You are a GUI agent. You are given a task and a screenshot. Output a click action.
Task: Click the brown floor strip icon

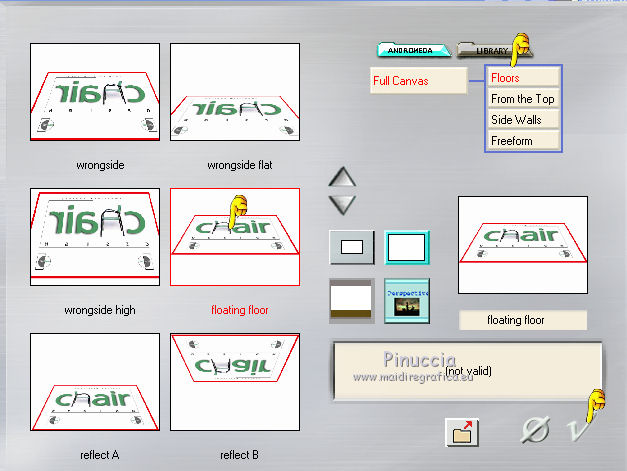(x=352, y=301)
